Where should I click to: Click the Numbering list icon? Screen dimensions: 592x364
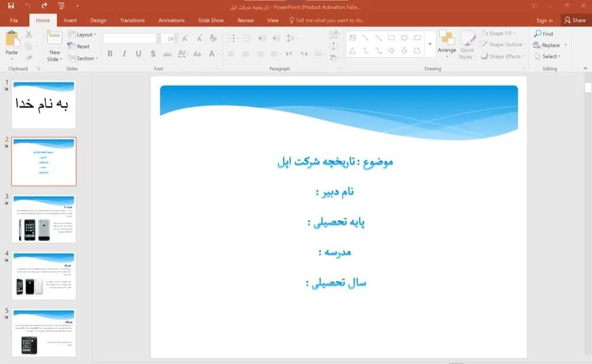click(247, 38)
